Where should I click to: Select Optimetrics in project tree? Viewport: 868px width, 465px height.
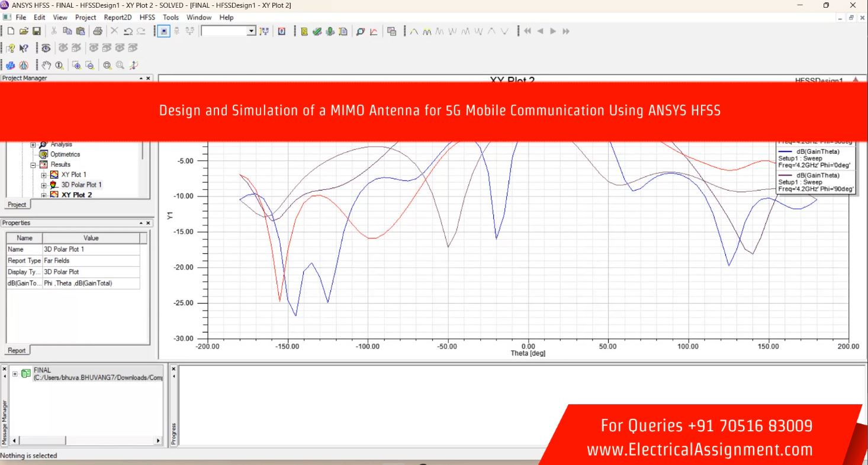point(65,154)
